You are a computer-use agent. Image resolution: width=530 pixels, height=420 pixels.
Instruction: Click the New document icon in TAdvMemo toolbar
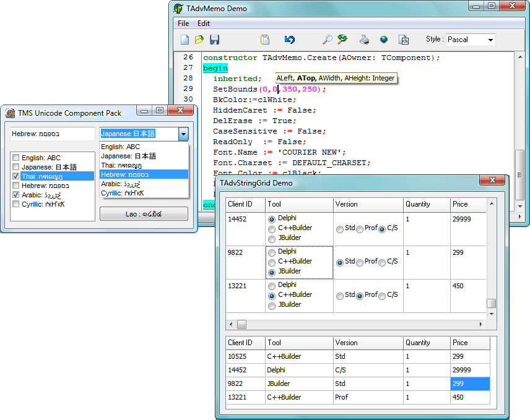click(185, 40)
